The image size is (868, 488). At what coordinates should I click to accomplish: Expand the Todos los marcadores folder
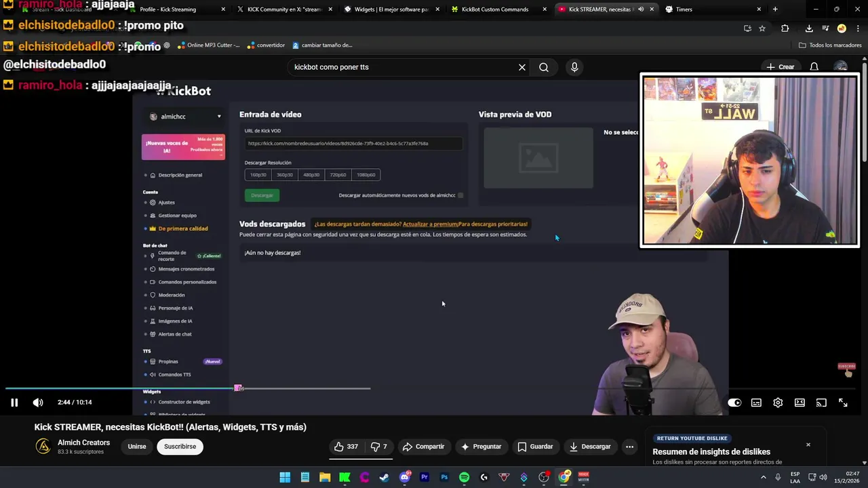coord(830,45)
